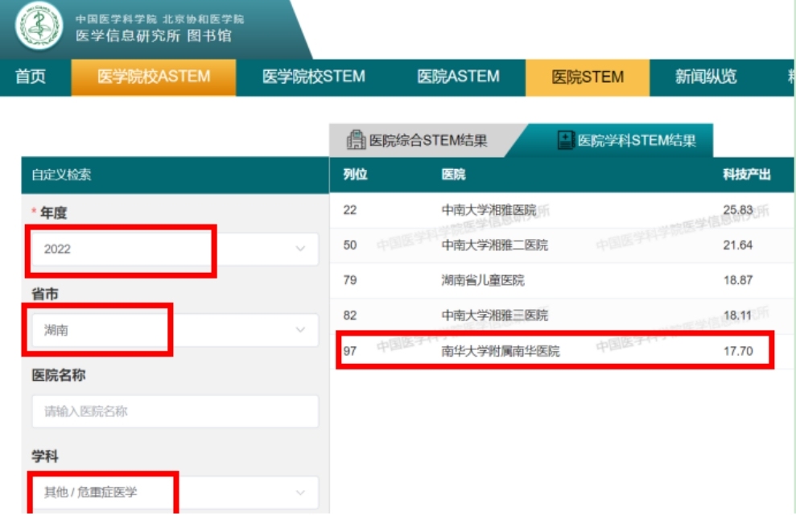Open the 新闻纵览 menu item
Viewport: 796px width, 532px height.
(x=705, y=77)
